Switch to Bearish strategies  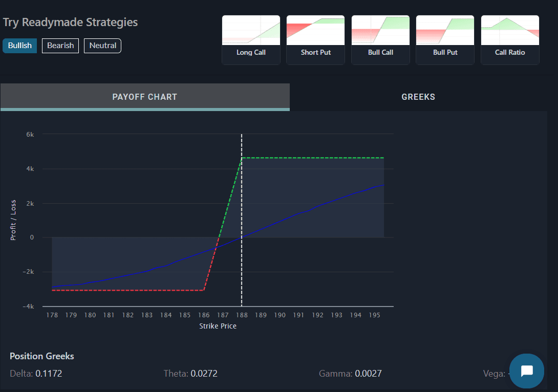pos(60,46)
